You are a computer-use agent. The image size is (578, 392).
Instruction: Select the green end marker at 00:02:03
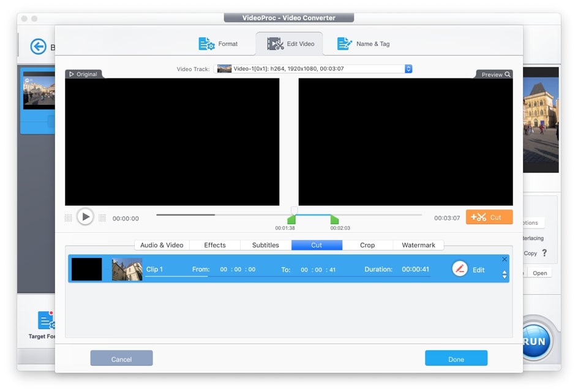click(334, 220)
